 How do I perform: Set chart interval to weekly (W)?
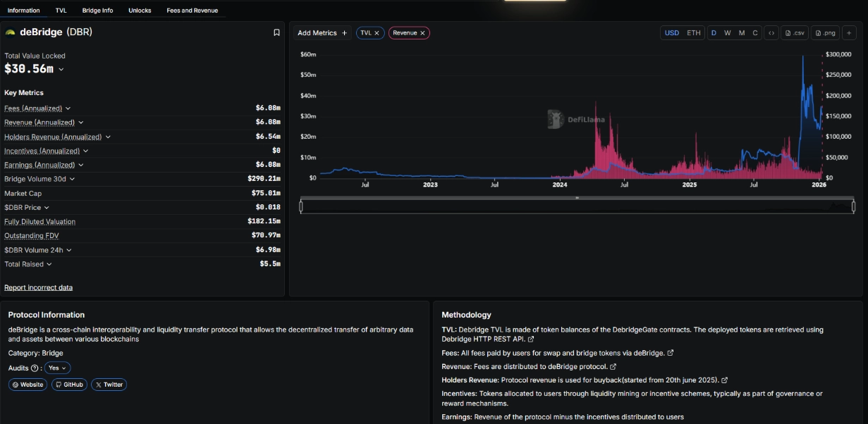(727, 33)
